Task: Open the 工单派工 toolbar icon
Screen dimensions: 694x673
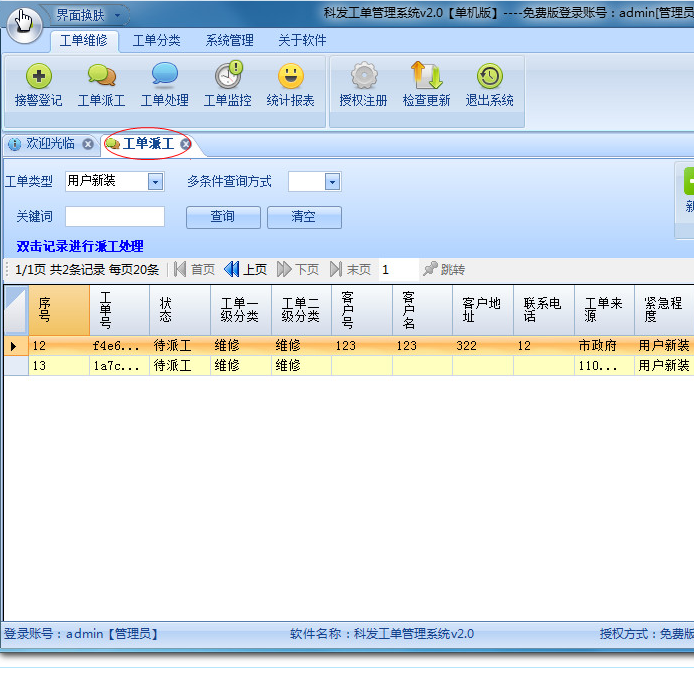Action: pyautogui.click(x=101, y=77)
